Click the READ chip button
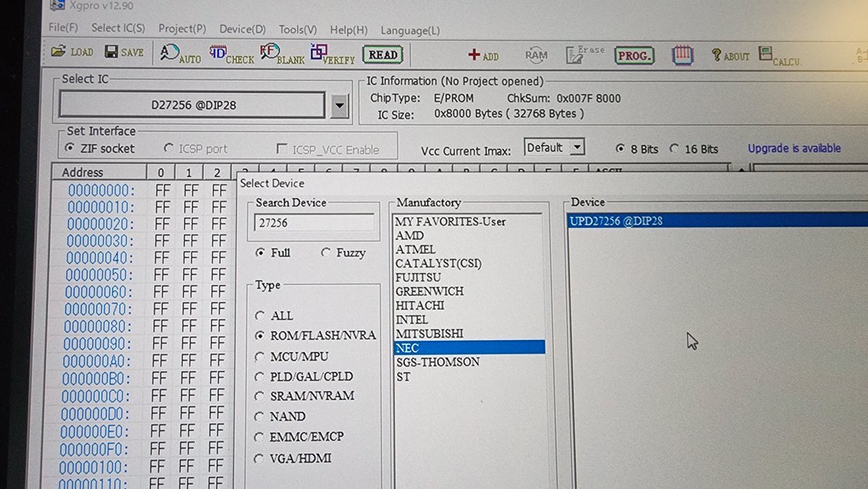This screenshot has height=489, width=868. pos(383,55)
